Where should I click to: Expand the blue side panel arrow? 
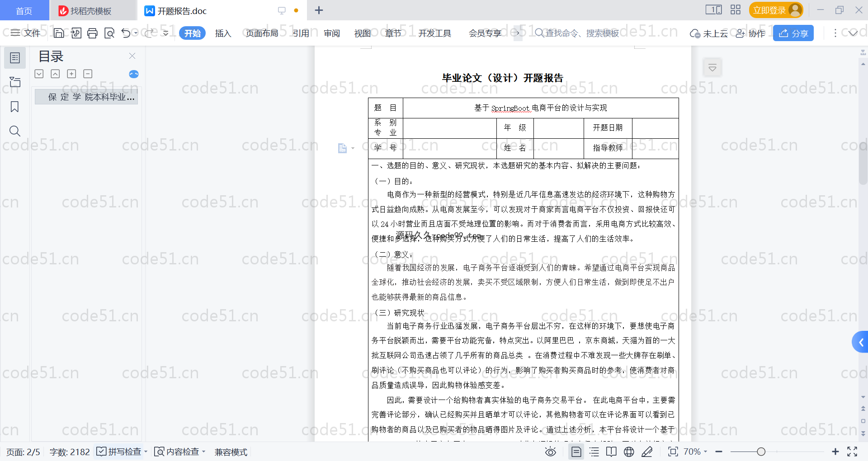(860, 342)
